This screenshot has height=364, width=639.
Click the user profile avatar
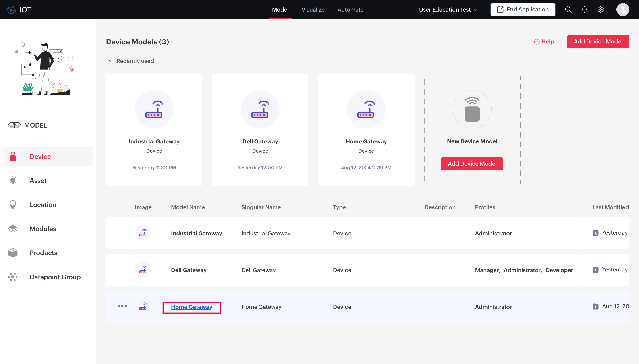622,10
